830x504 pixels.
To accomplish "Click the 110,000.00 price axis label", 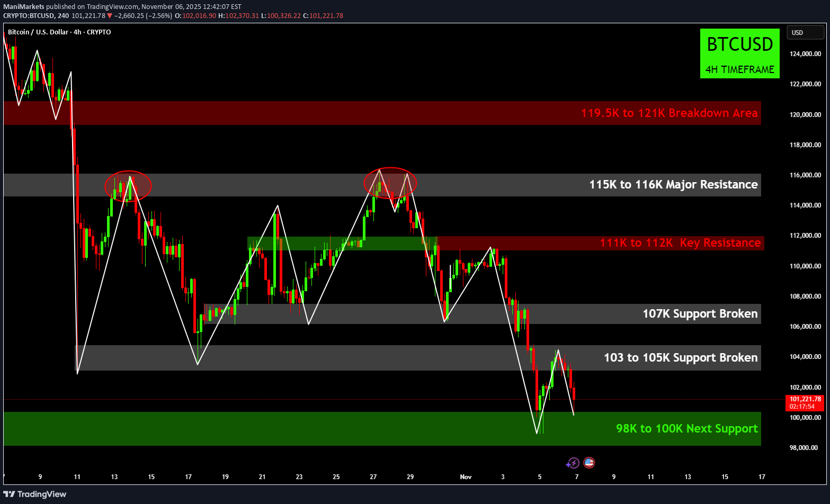I will click(805, 266).
